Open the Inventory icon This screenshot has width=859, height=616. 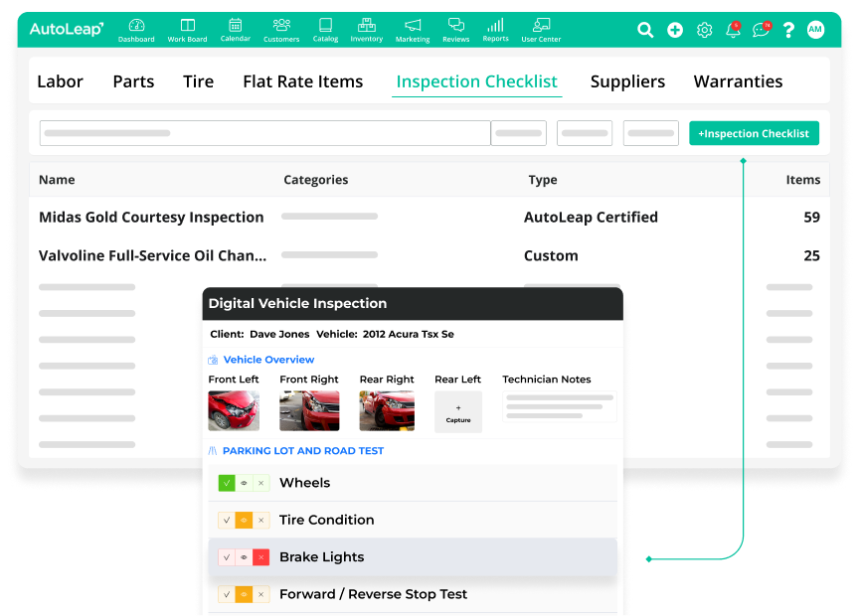(x=366, y=27)
